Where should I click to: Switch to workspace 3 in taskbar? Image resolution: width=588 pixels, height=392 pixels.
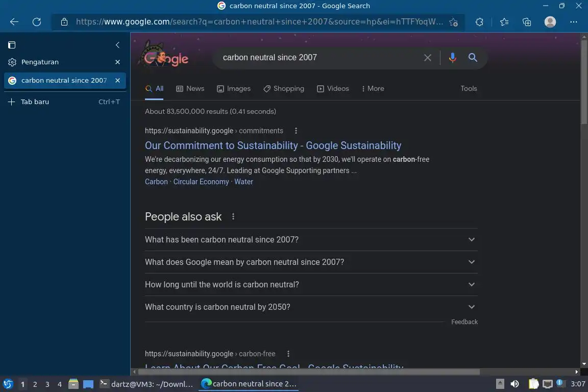[47, 384]
